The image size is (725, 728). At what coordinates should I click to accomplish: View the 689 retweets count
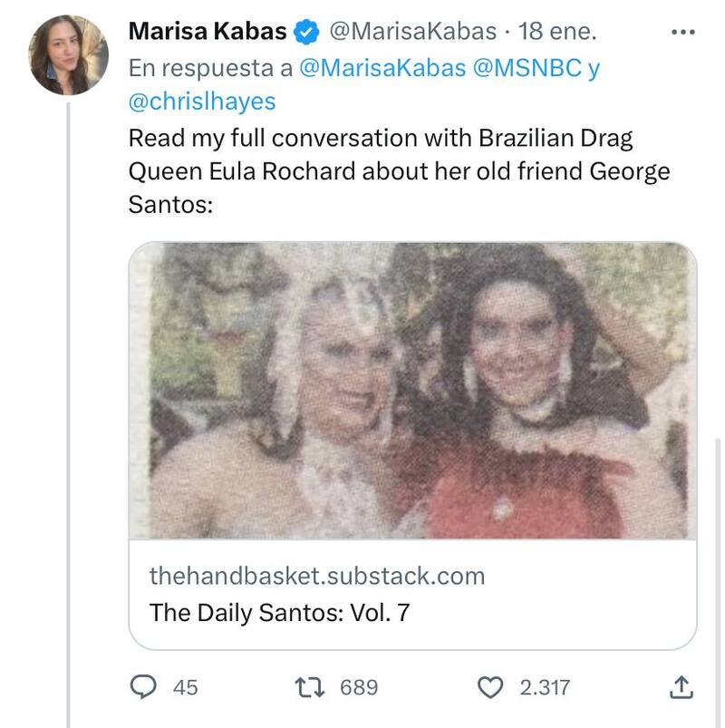pyautogui.click(x=359, y=687)
